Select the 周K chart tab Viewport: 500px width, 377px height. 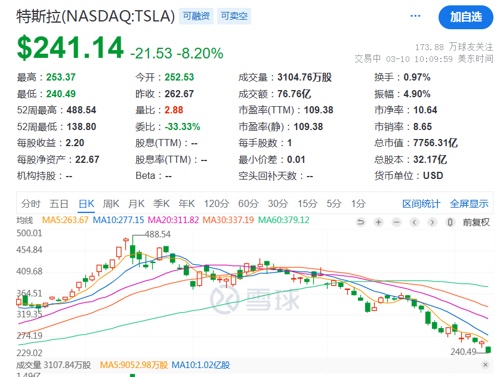(x=111, y=204)
